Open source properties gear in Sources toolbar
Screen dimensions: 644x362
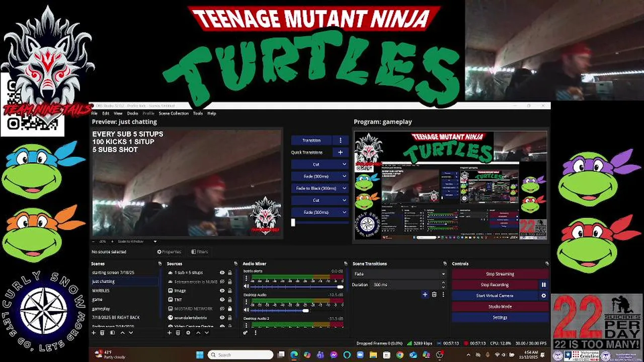pos(188,333)
